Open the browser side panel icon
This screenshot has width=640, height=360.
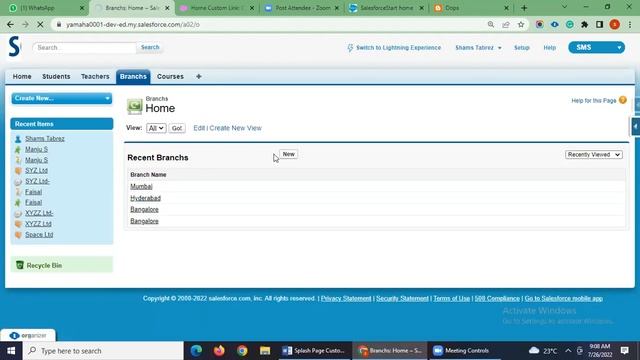tap(600, 24)
